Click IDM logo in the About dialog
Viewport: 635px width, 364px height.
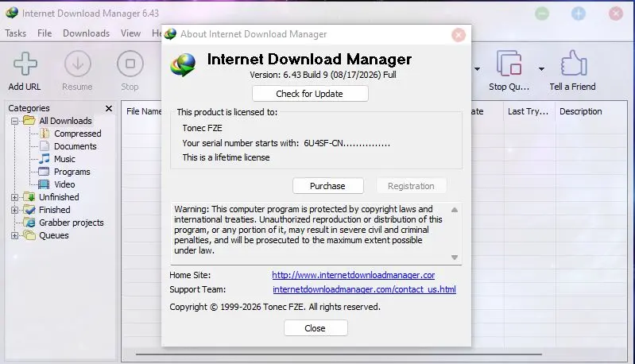[183, 65]
